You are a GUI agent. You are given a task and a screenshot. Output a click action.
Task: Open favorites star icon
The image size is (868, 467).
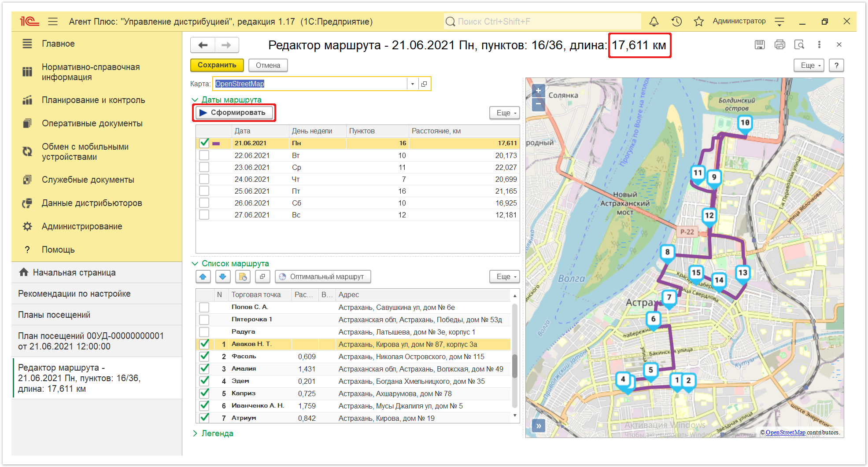click(699, 21)
